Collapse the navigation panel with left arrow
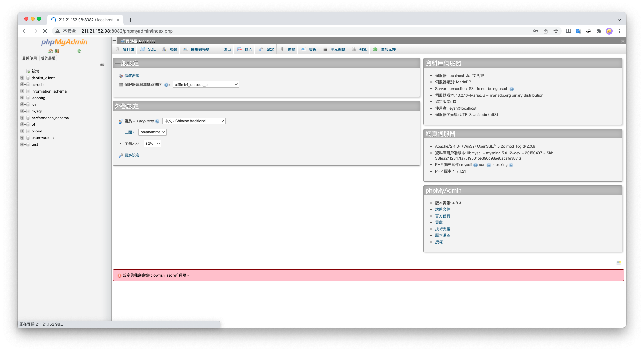This screenshot has height=351, width=644. (114, 41)
